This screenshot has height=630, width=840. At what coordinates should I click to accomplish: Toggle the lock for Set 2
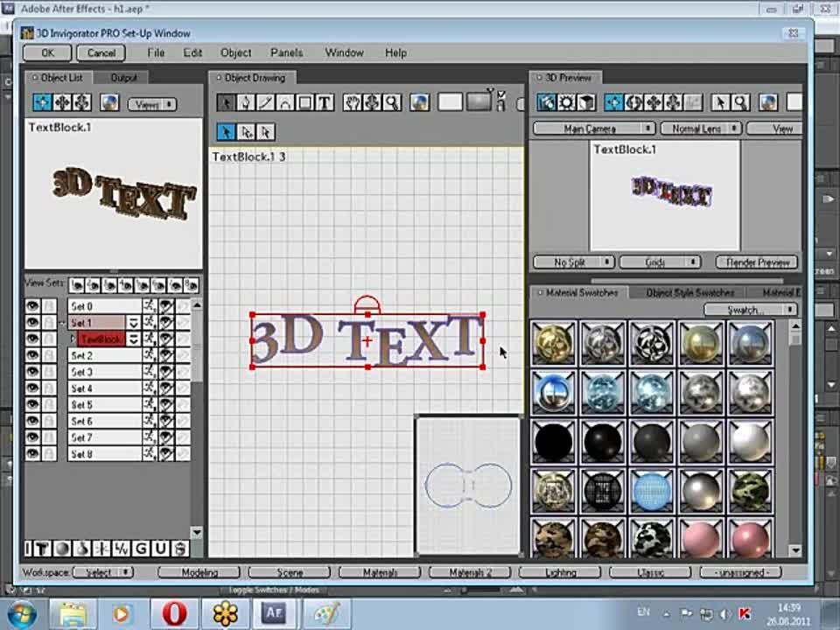50,356
